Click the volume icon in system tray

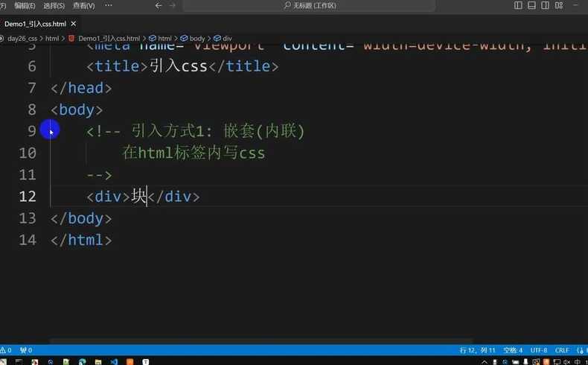pyautogui.click(x=566, y=362)
